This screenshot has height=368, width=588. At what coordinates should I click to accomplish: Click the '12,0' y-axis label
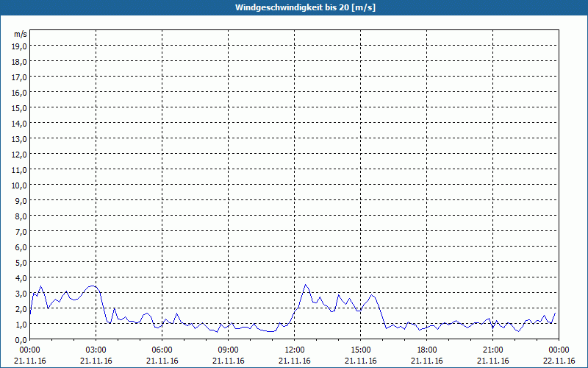(x=21, y=155)
